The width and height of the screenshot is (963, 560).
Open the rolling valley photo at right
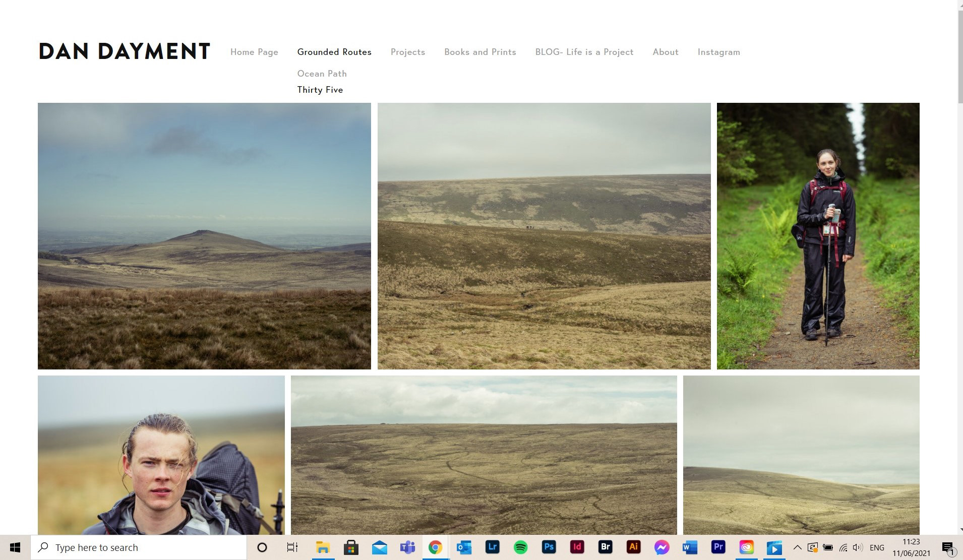coord(801,455)
